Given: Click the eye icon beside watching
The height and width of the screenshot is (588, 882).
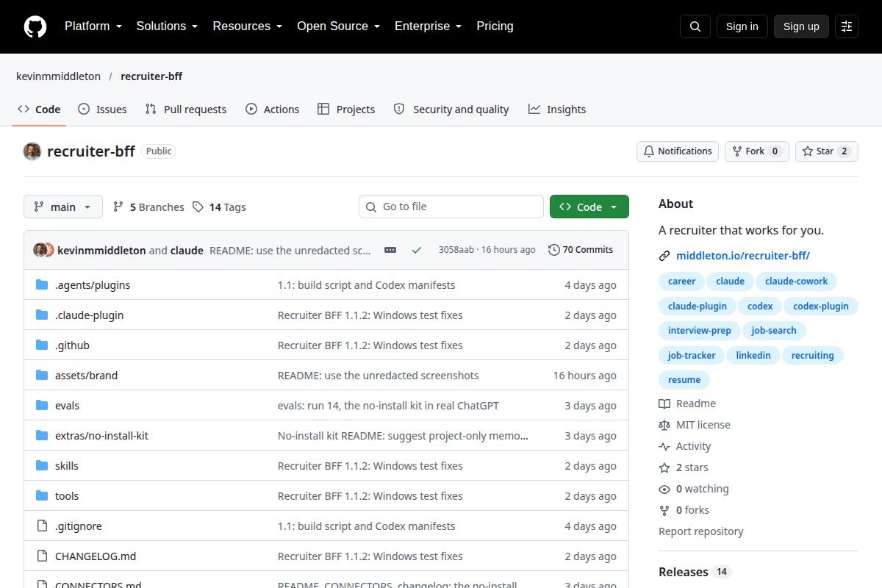Looking at the screenshot, I should 664,489.
